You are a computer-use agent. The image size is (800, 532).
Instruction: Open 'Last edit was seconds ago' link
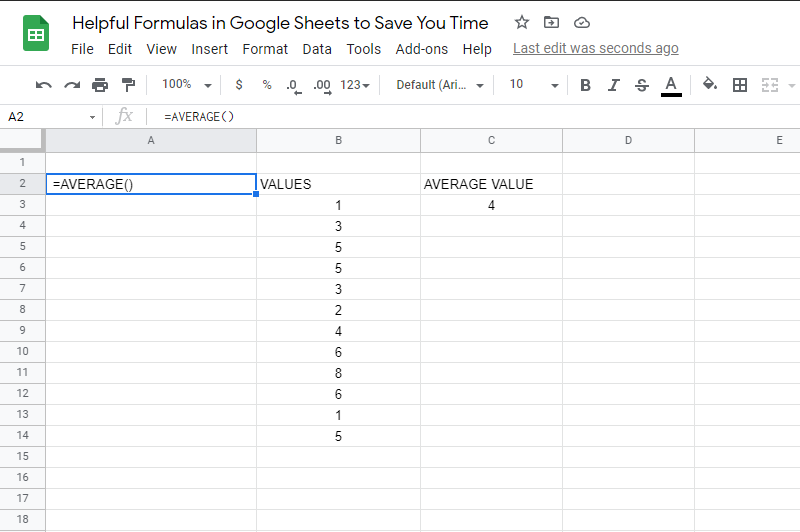click(595, 48)
